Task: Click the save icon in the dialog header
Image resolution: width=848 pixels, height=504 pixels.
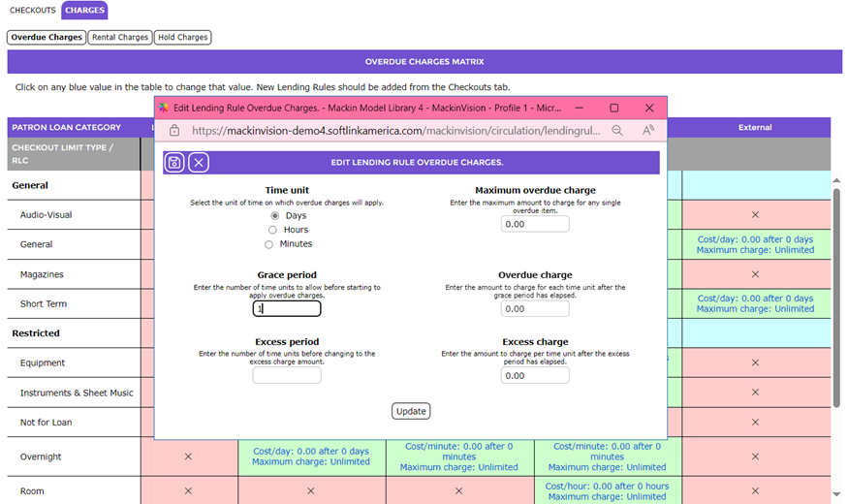Action: (174, 162)
